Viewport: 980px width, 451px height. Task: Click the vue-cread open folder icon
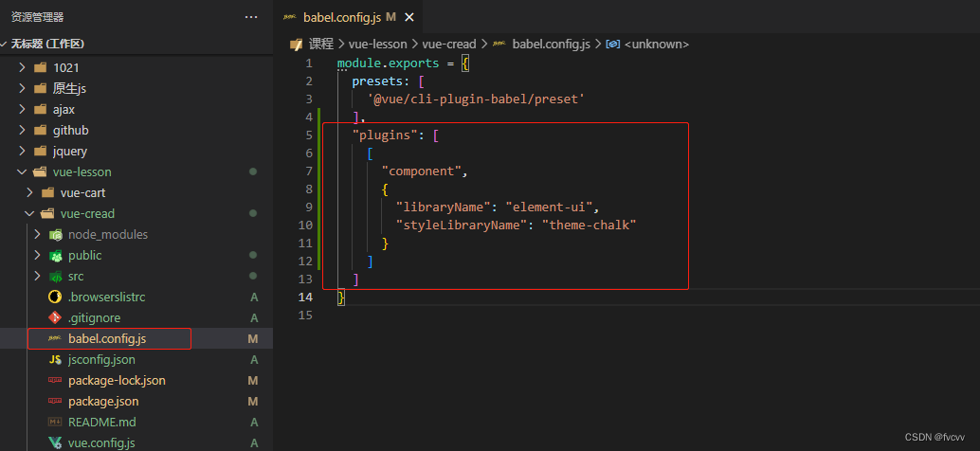coord(48,213)
